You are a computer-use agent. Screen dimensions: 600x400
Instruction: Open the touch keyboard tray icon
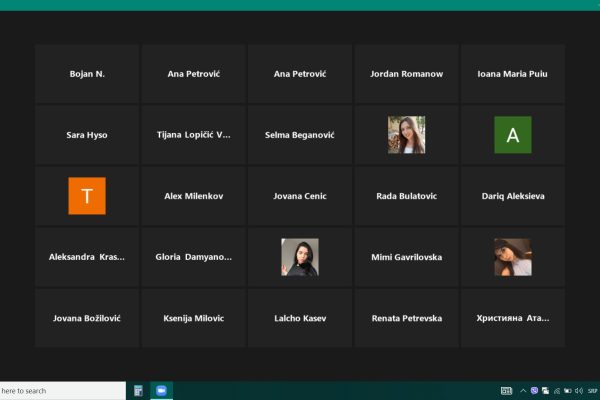[x=506, y=391]
